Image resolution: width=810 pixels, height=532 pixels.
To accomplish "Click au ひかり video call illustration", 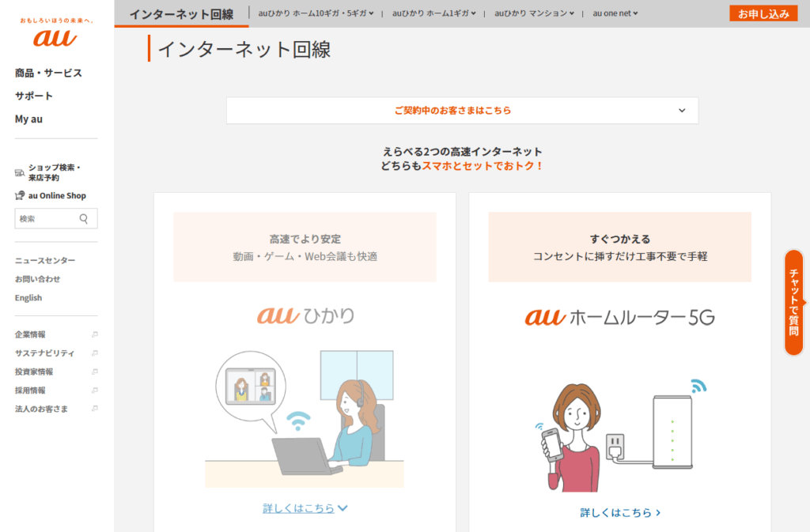I will [x=305, y=418].
